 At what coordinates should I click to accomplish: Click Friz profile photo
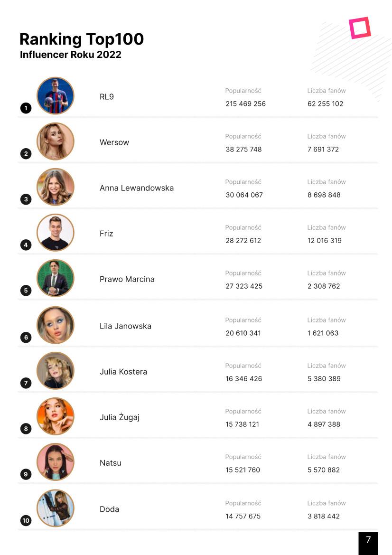click(56, 233)
